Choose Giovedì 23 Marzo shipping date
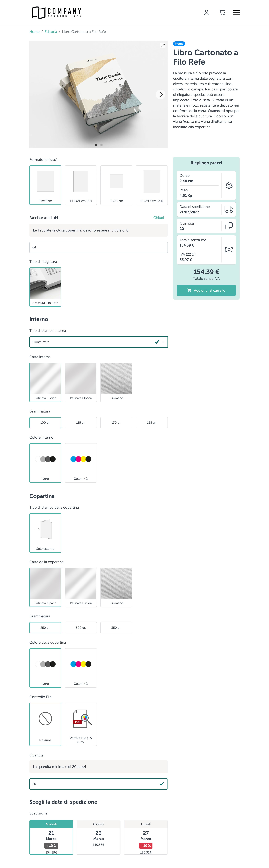This screenshot has height=868, width=269. click(x=98, y=837)
